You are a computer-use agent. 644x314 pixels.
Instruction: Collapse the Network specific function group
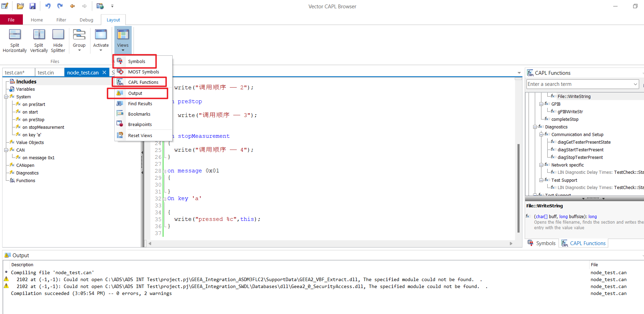point(541,165)
